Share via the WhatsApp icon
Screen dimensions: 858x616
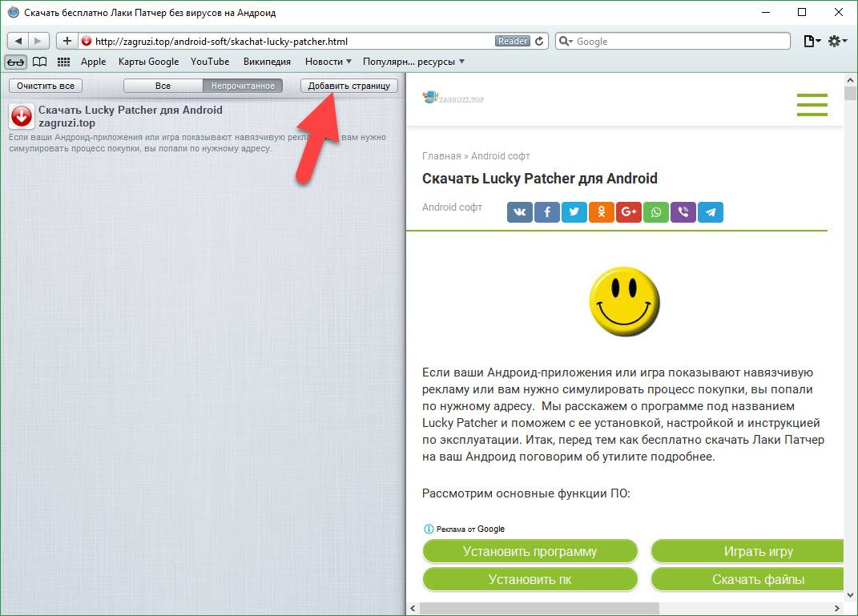[656, 211]
